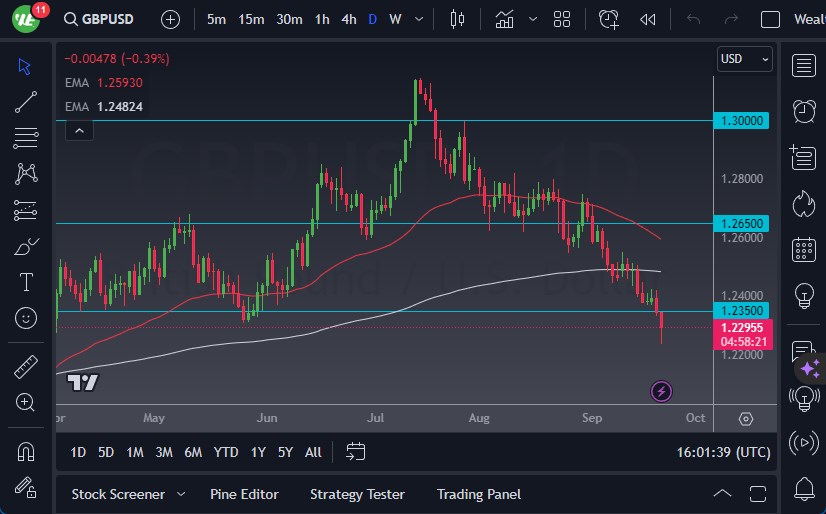Open the emoji icons tool

coord(26,318)
